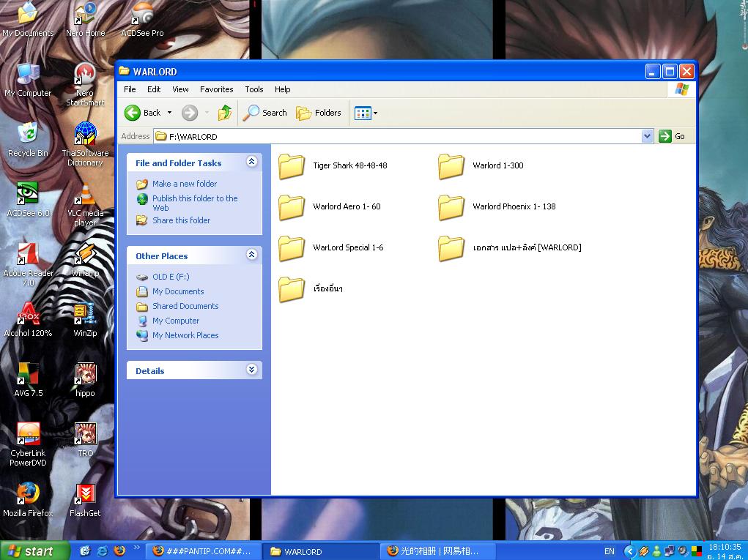Select the Warlord 1-300 folder icon

coord(451,166)
